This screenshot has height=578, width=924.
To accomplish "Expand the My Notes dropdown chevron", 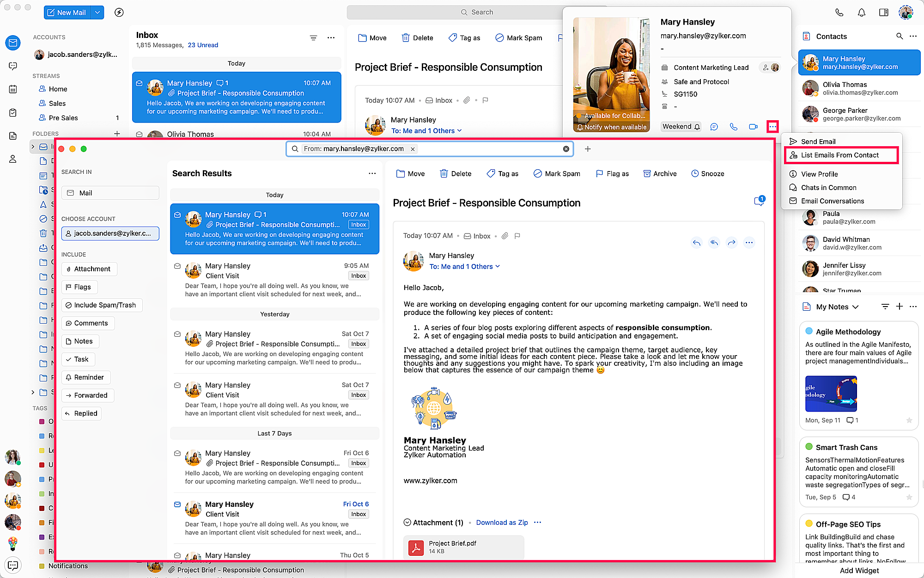I will (x=855, y=307).
